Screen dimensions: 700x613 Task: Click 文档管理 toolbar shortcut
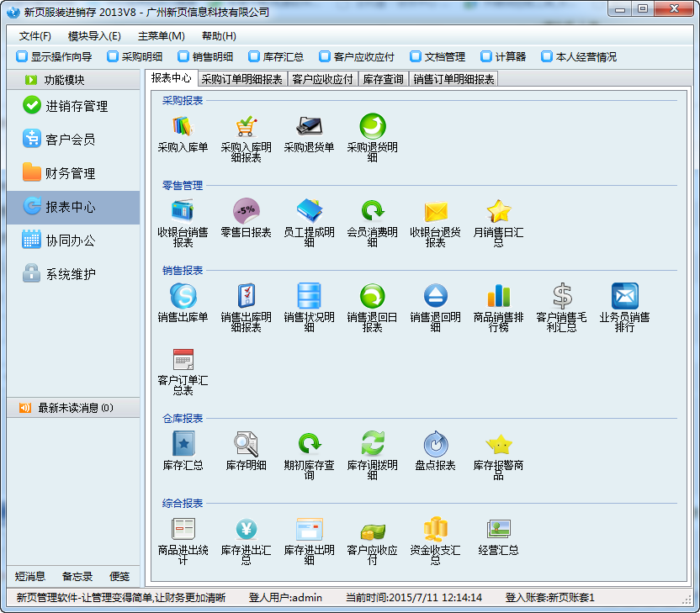point(437,56)
